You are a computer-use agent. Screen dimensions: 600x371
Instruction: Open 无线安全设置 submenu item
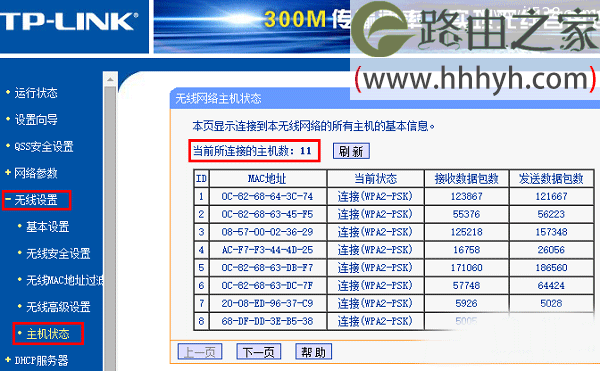coord(58,254)
